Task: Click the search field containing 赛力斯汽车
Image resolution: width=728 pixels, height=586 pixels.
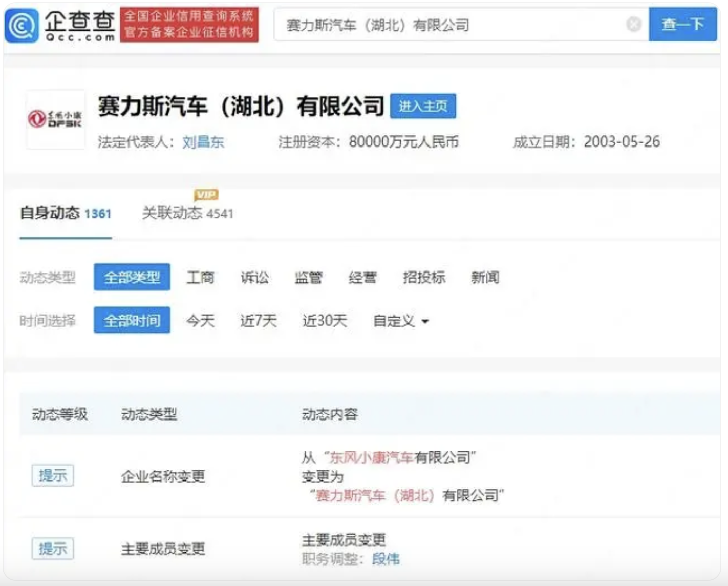Action: click(x=461, y=24)
